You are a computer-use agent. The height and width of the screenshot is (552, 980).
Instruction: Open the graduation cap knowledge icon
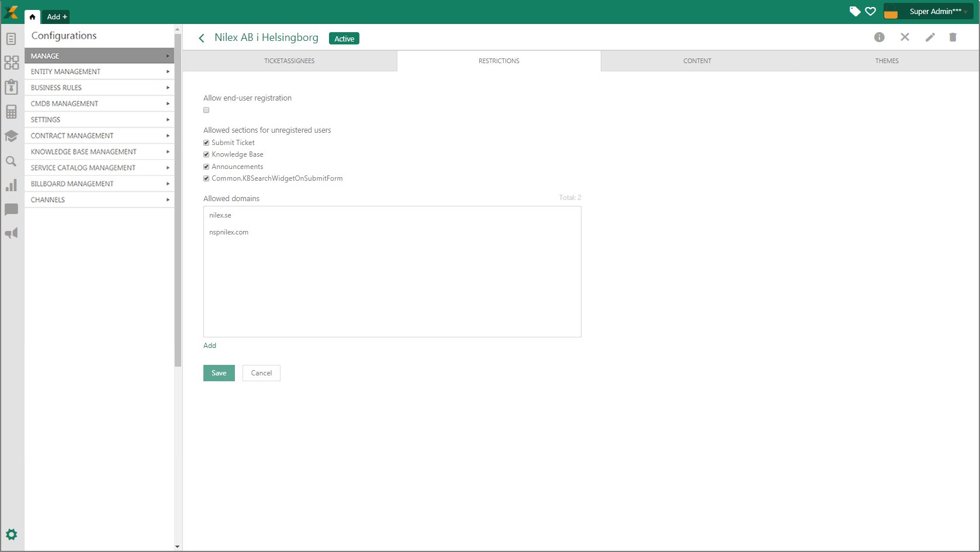click(11, 136)
